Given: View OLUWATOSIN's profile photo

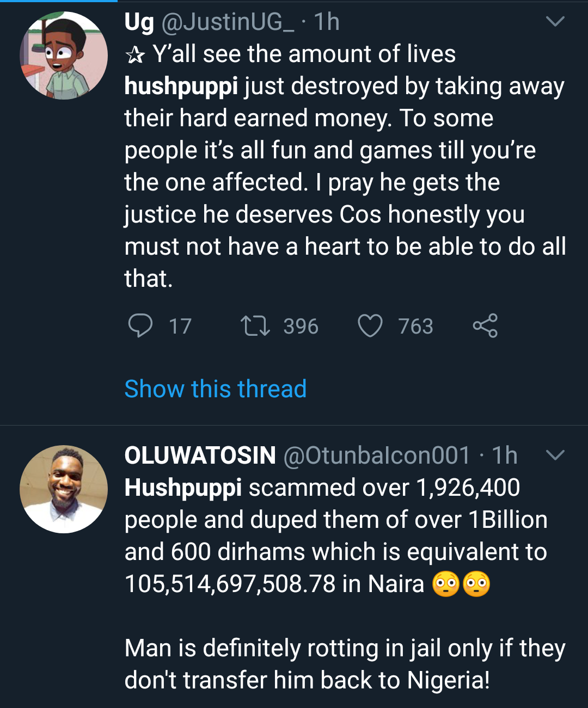Looking at the screenshot, I should point(64,489).
